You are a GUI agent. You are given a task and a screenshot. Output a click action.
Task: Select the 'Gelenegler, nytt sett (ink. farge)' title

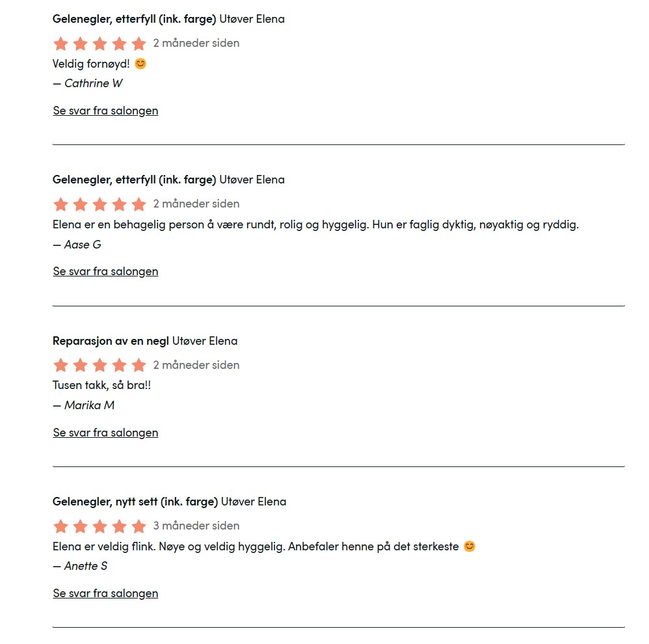(135, 502)
